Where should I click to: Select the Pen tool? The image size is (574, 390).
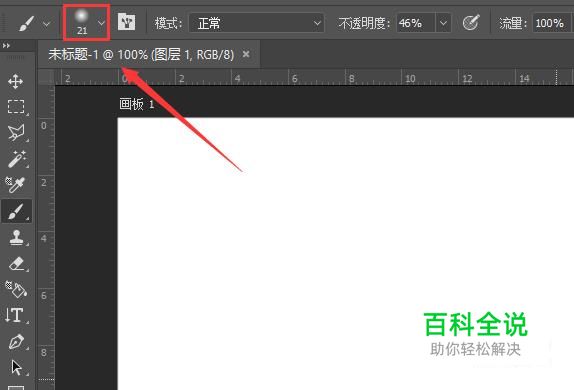coord(16,342)
